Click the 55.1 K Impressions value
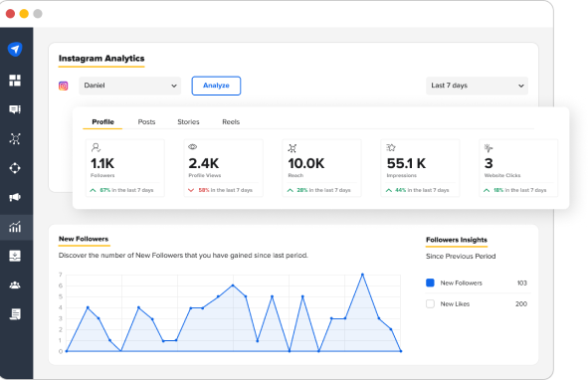 (406, 163)
